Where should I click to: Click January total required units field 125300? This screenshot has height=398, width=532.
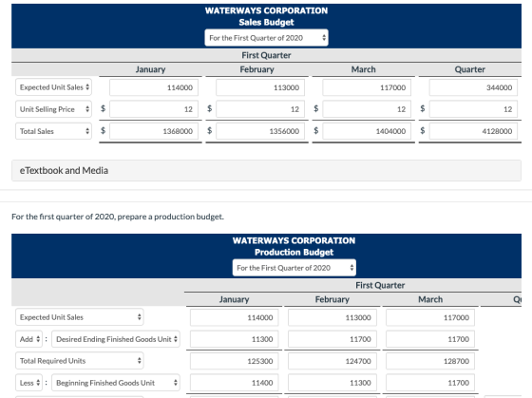(x=234, y=361)
